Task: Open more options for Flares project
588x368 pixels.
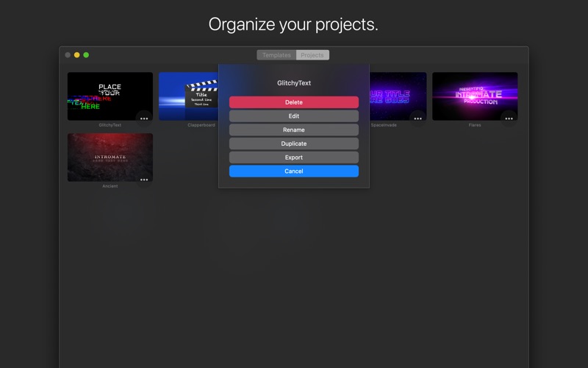Action: 509,118
